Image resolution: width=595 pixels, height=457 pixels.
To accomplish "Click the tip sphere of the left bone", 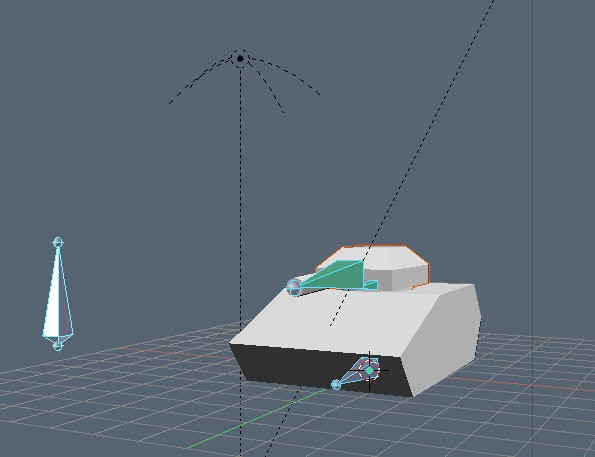I will 58,242.
